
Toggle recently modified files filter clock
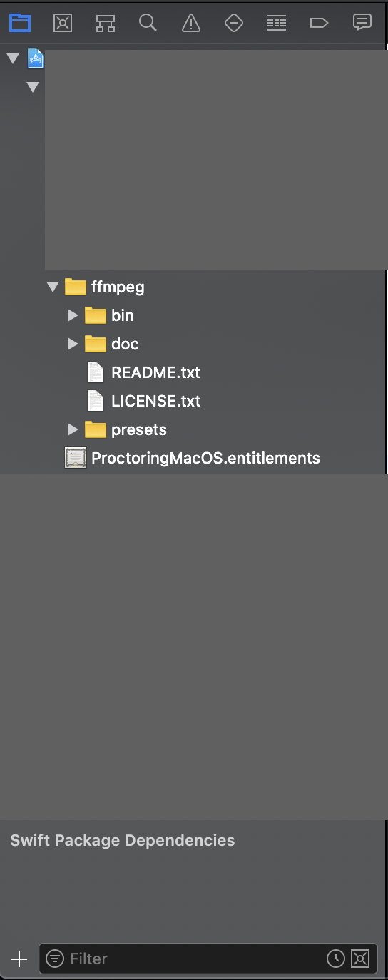(336, 959)
